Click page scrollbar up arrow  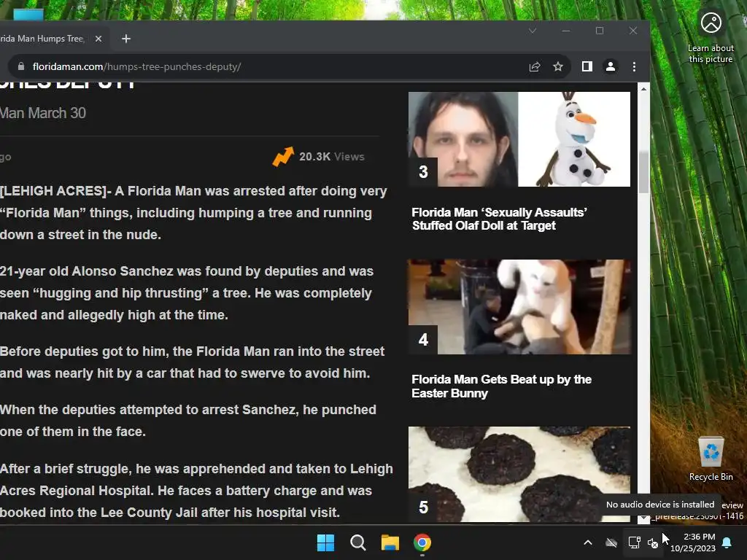[643, 89]
